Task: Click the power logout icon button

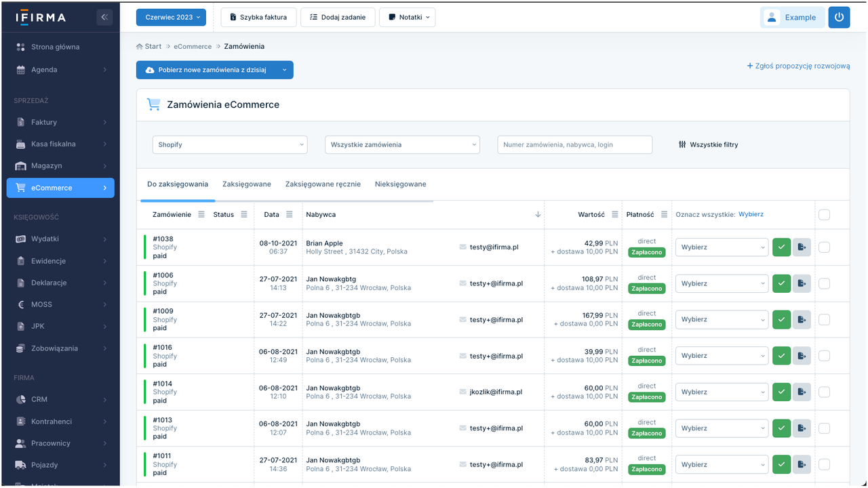Action: (839, 18)
